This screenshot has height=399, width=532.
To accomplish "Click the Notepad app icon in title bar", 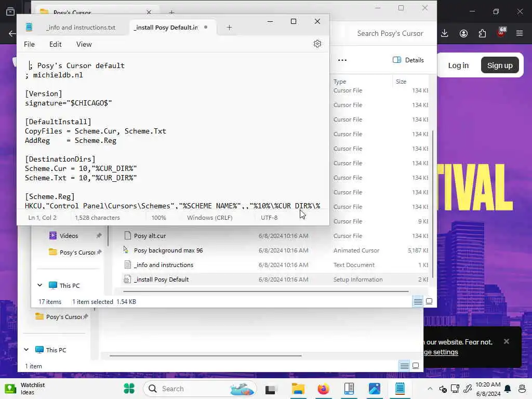I will (29, 27).
